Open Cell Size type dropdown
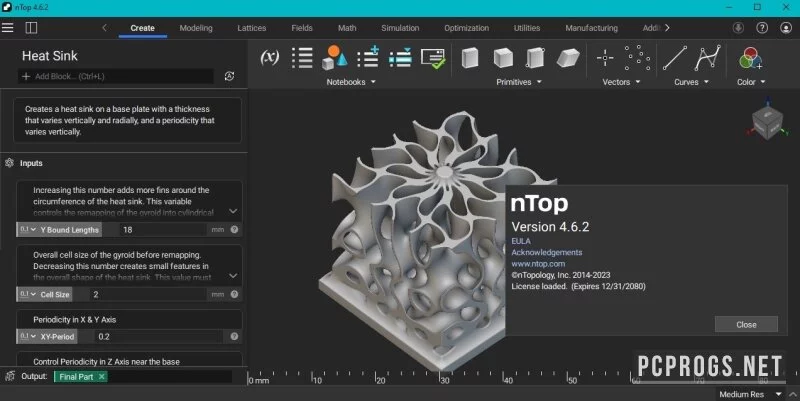Viewport: 800px width, 401px height. click(x=28, y=294)
